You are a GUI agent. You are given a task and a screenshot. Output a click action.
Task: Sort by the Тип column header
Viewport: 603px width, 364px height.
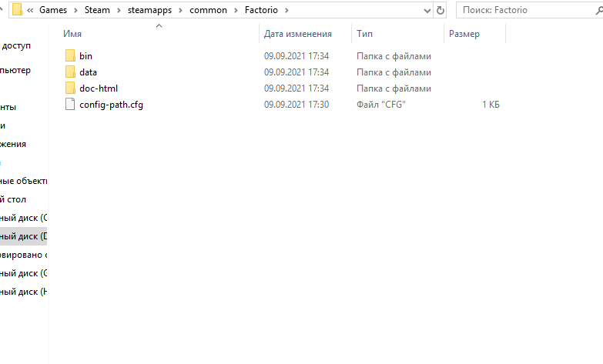point(364,34)
